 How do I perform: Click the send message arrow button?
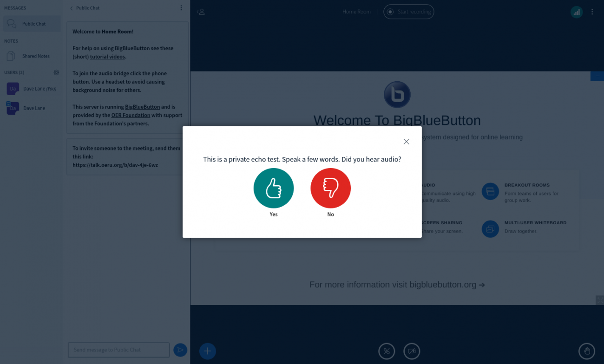click(x=180, y=350)
